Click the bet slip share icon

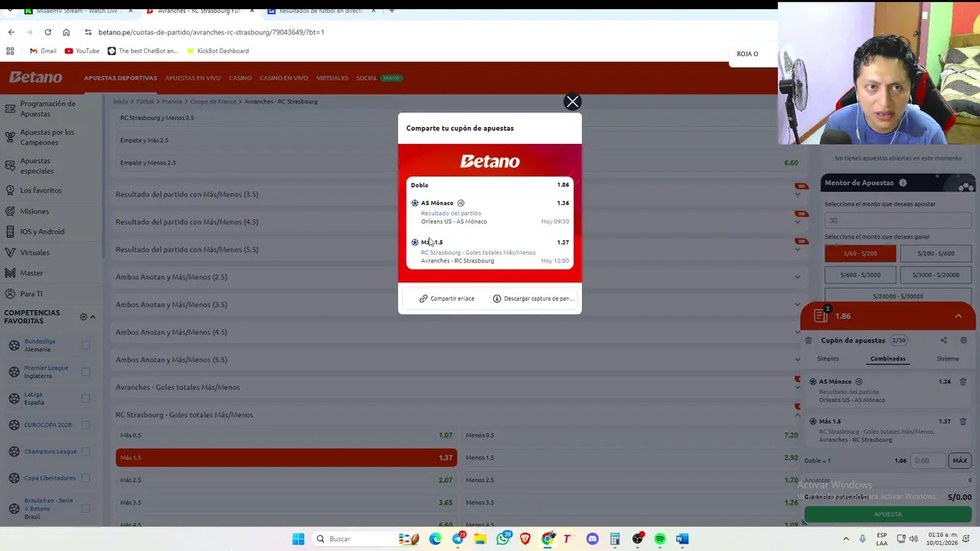pos(943,341)
